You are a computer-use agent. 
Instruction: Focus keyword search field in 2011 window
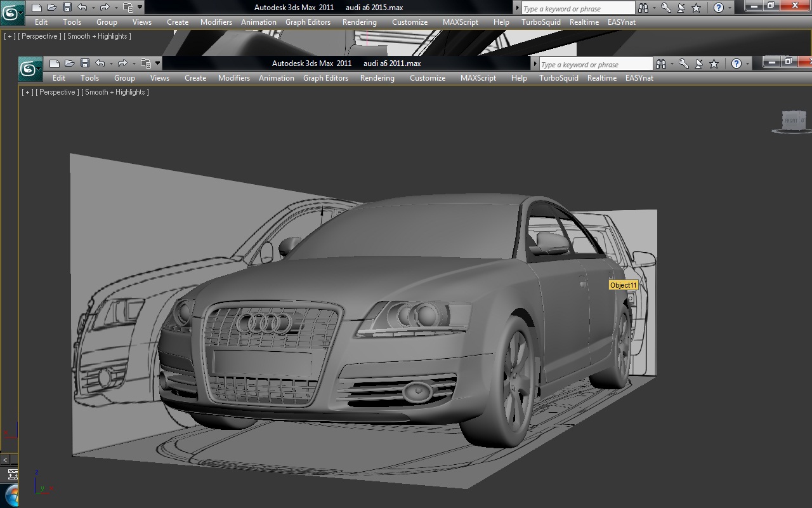tap(596, 64)
